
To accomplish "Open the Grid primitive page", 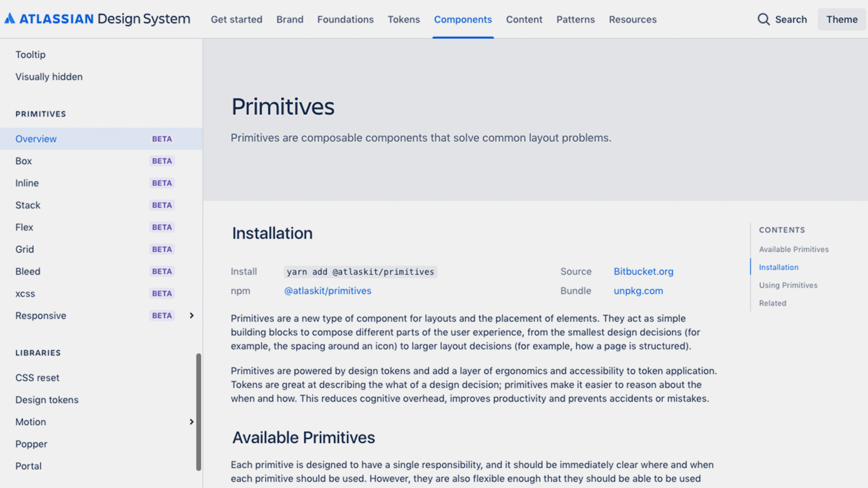I will [25, 249].
